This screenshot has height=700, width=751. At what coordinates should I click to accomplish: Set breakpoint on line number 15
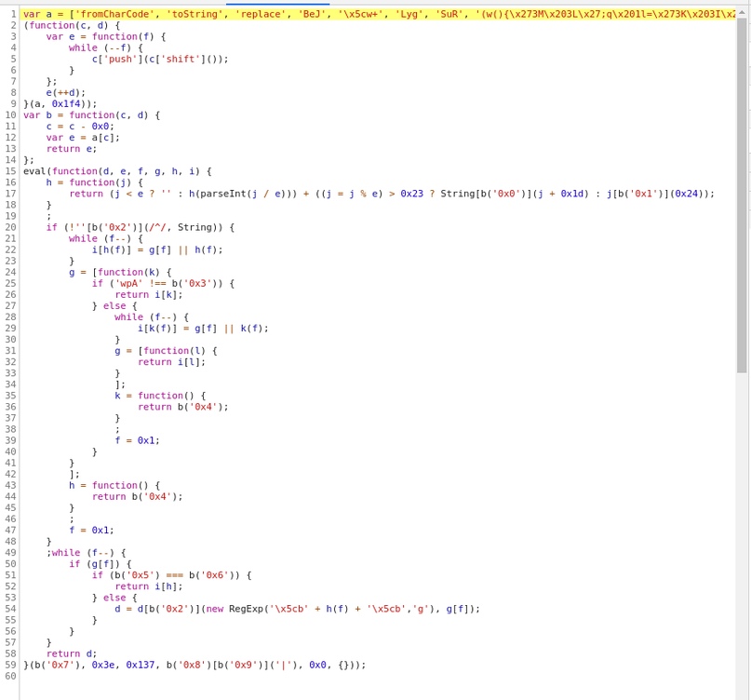pyautogui.click(x=10, y=171)
